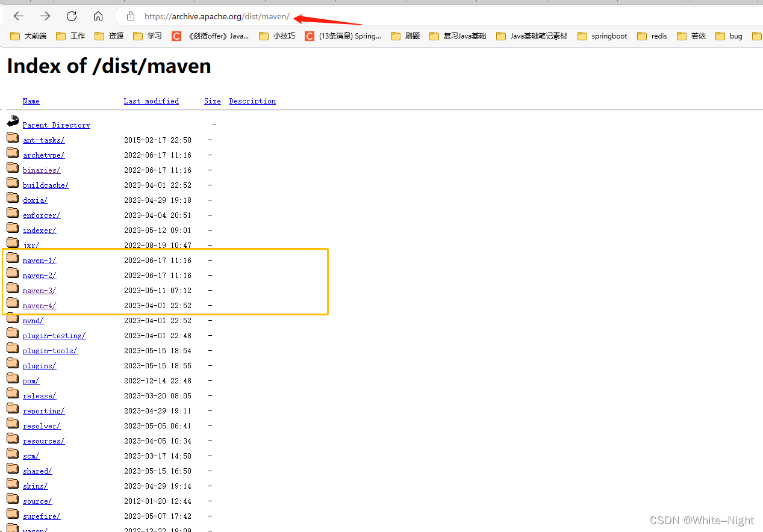Expand the redis bookmarks folder
Screen dimensions: 763x532
pos(659,36)
